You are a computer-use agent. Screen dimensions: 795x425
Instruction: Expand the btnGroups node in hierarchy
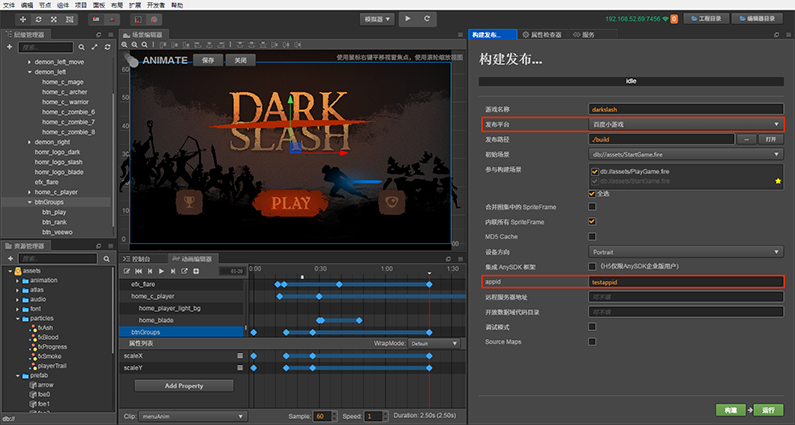(29, 202)
